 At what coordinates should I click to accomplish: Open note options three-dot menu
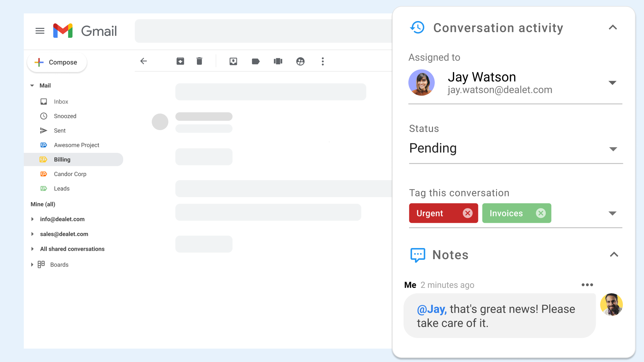coord(587,285)
